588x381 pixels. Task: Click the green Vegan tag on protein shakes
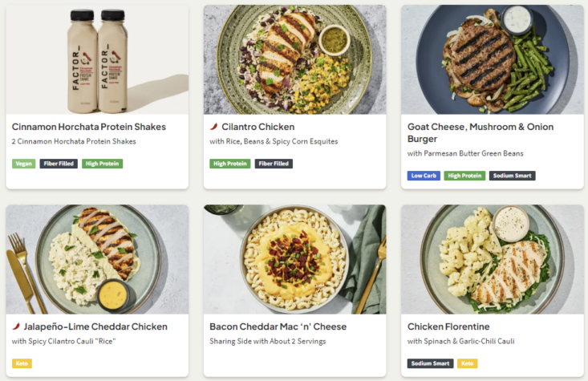tap(24, 164)
